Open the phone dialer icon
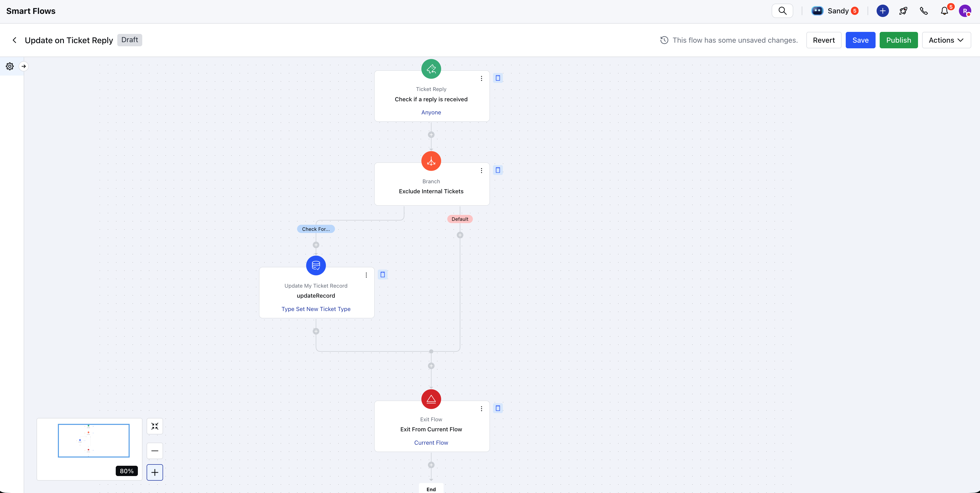This screenshot has width=980, height=493. [924, 11]
